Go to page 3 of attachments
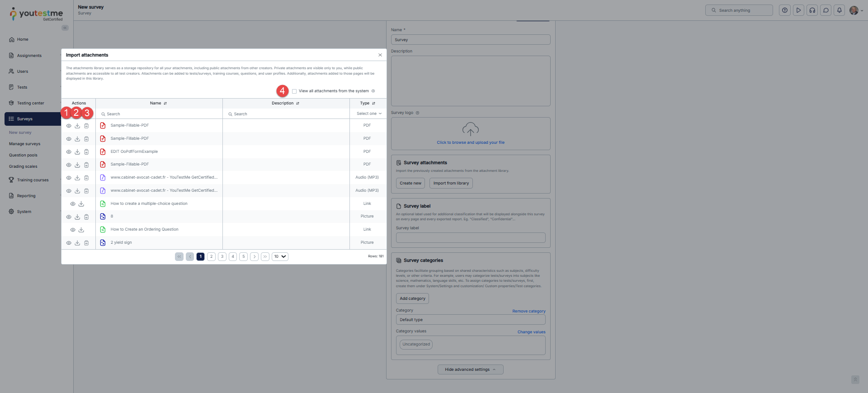 222,256
